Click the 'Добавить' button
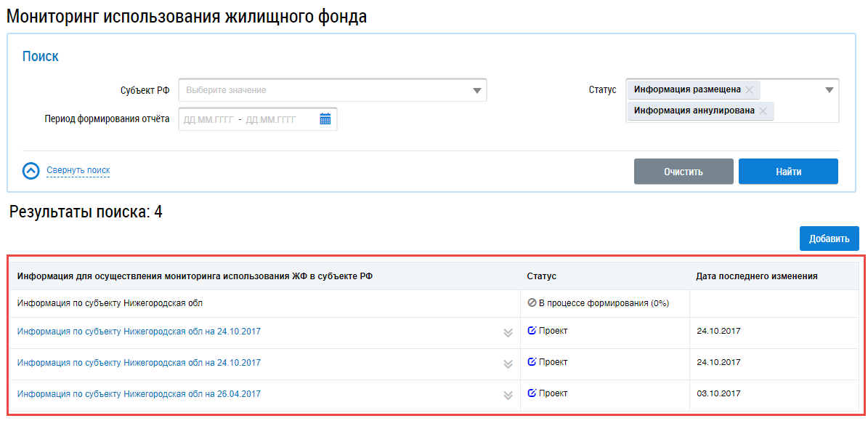Image resolution: width=868 pixels, height=429 pixels. (x=829, y=238)
